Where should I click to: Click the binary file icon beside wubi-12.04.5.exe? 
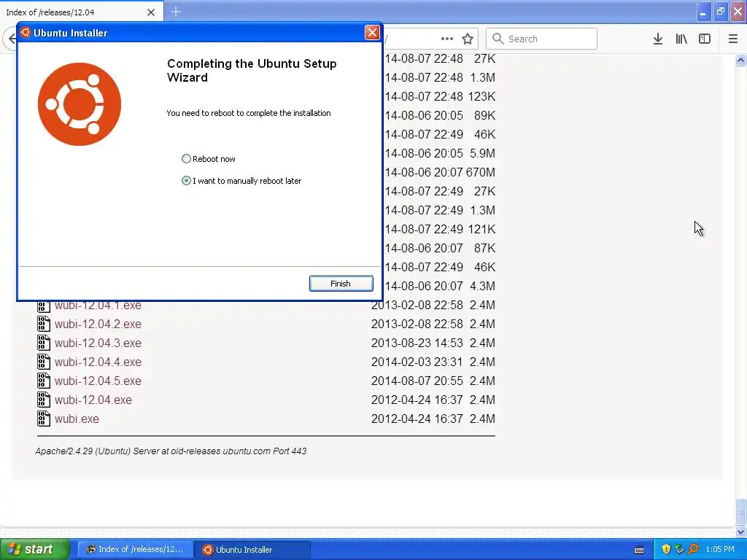click(43, 381)
